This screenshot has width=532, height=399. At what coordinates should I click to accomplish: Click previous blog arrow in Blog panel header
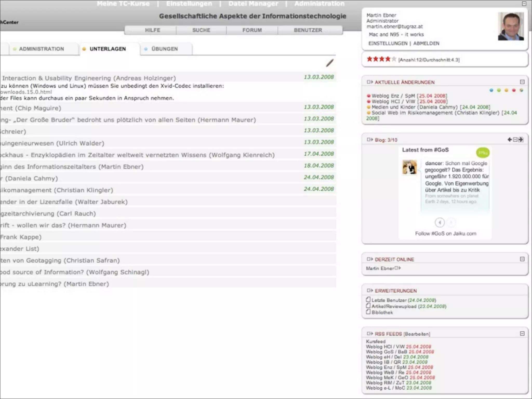(509, 140)
